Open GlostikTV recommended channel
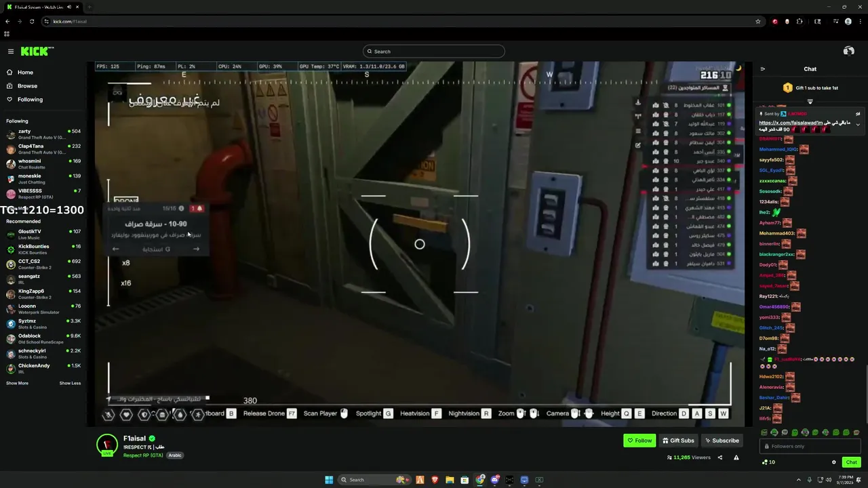Viewport: 868px width, 488px height. (x=43, y=235)
